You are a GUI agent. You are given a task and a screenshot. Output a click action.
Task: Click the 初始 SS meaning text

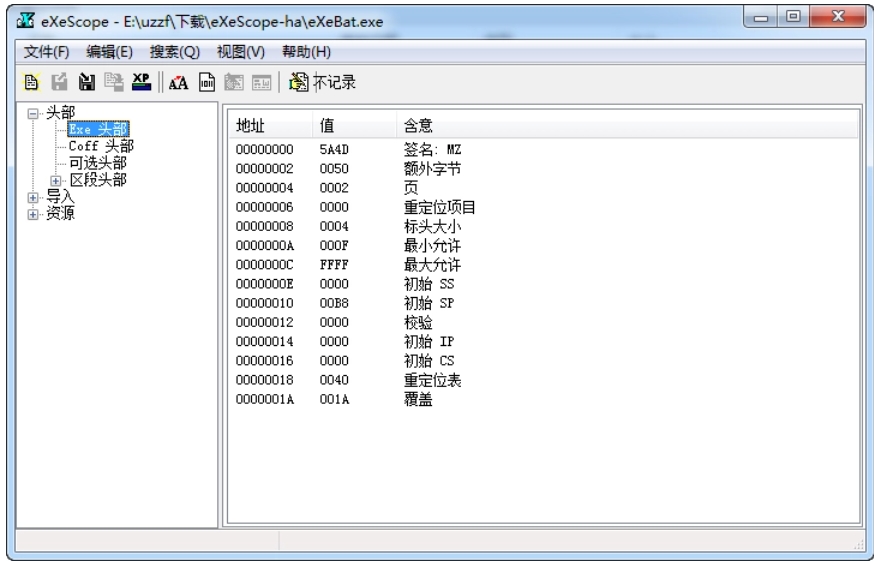[x=429, y=284]
